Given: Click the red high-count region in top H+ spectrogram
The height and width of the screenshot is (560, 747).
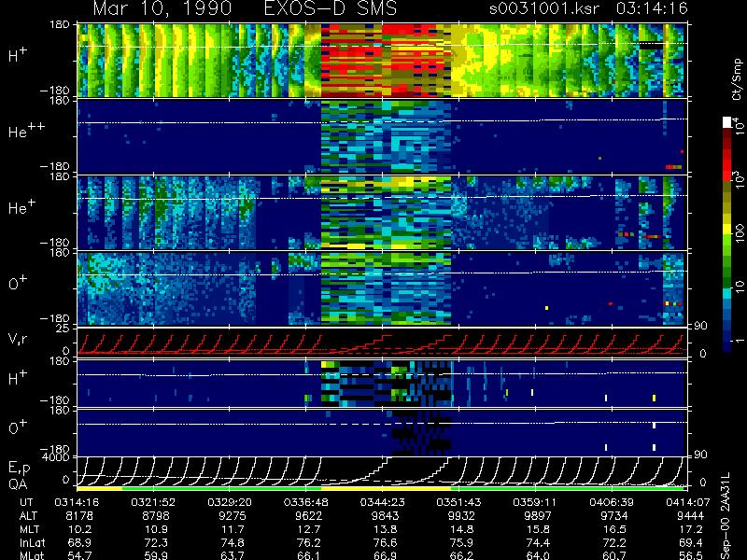Looking at the screenshot, I should click(386, 61).
